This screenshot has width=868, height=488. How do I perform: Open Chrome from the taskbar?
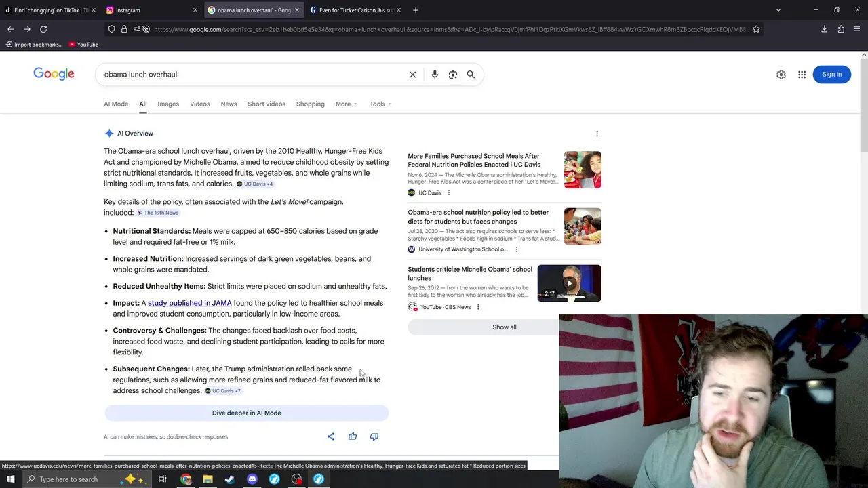186,479
